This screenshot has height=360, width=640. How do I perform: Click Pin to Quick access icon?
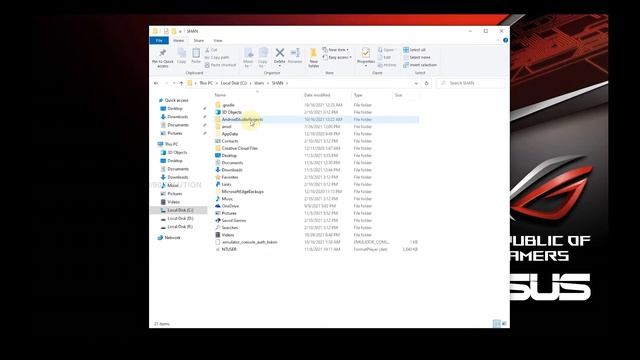coord(162,53)
